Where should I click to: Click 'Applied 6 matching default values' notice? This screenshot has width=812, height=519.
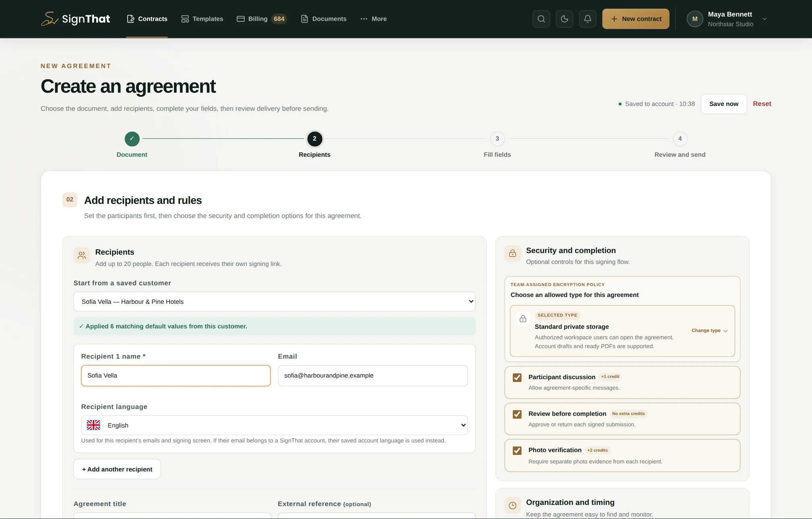click(274, 326)
